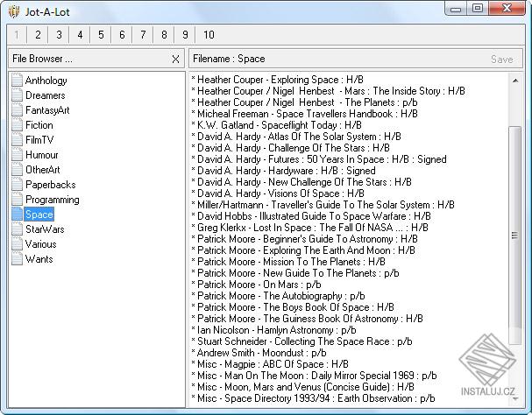The height and width of the screenshot is (415, 532).
Task: Open the Fiction file
Action: tap(39, 125)
